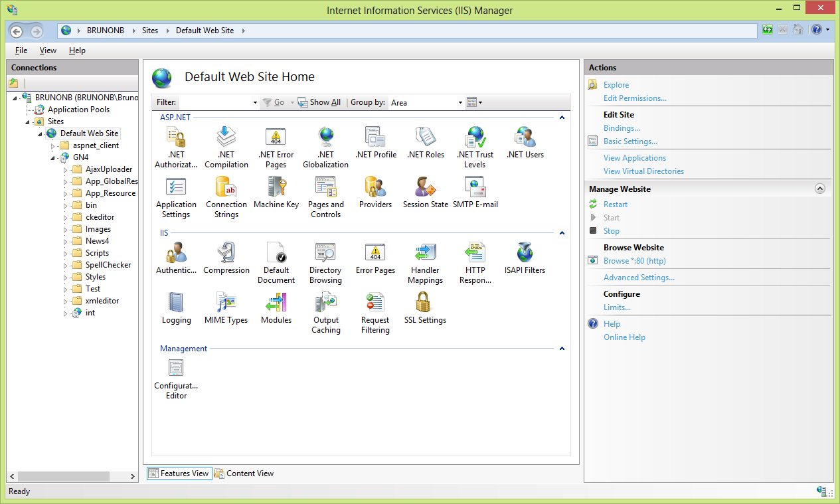840x504 pixels.
Task: Collapse the GN4 application node
Action: (x=53, y=158)
